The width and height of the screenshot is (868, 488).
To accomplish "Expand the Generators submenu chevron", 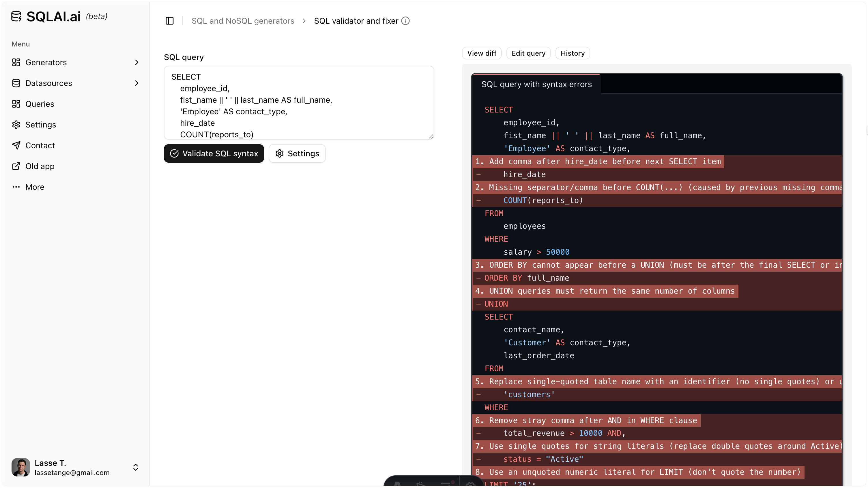I will (x=136, y=62).
